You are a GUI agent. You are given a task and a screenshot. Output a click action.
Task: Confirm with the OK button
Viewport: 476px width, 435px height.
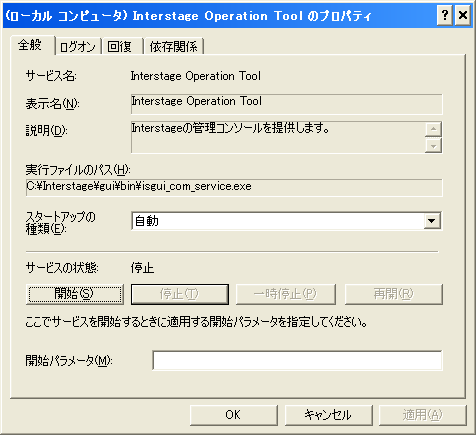point(234,415)
